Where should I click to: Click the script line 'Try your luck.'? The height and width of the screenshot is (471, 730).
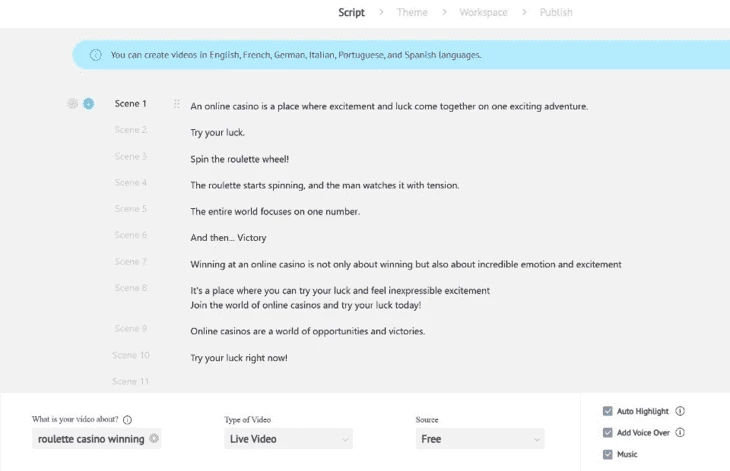pos(217,133)
